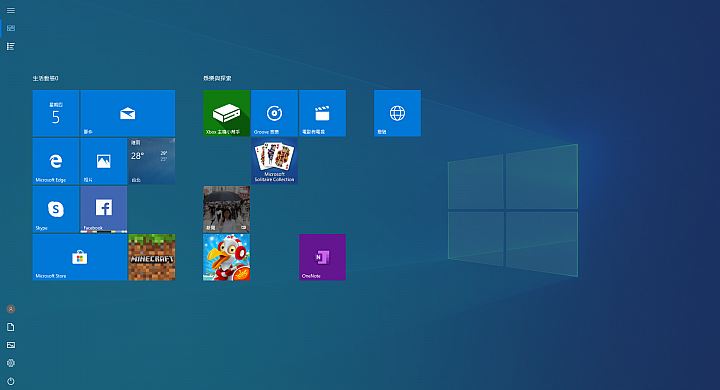The image size is (720, 390).
Task: Select the left tile group header
Action: (x=45, y=79)
